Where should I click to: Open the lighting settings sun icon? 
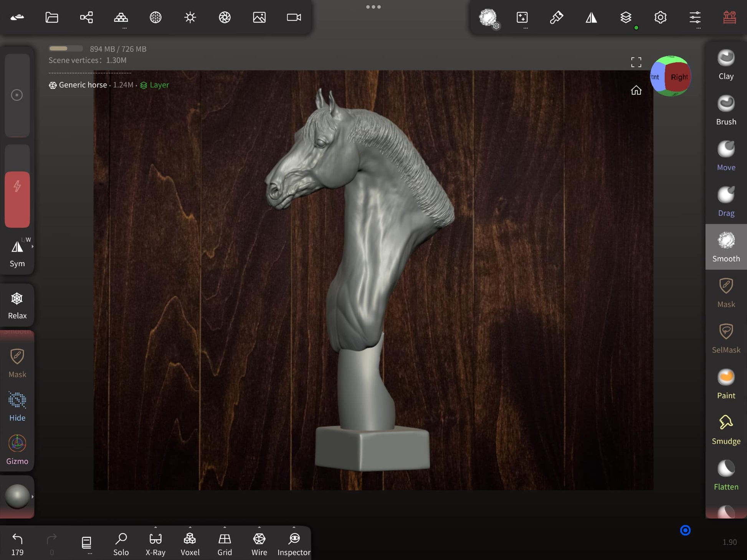[x=190, y=18]
